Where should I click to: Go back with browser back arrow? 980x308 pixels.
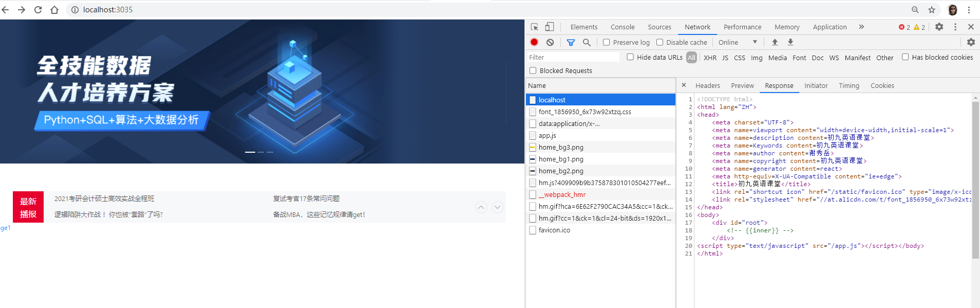6,10
